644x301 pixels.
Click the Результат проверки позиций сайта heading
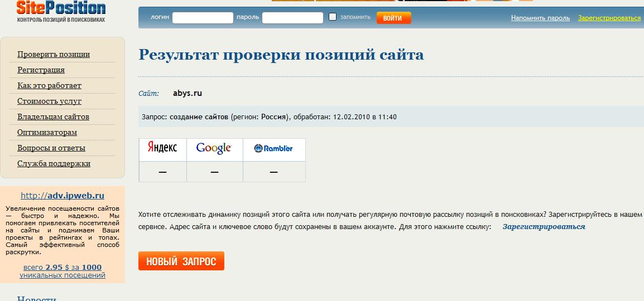pos(281,55)
